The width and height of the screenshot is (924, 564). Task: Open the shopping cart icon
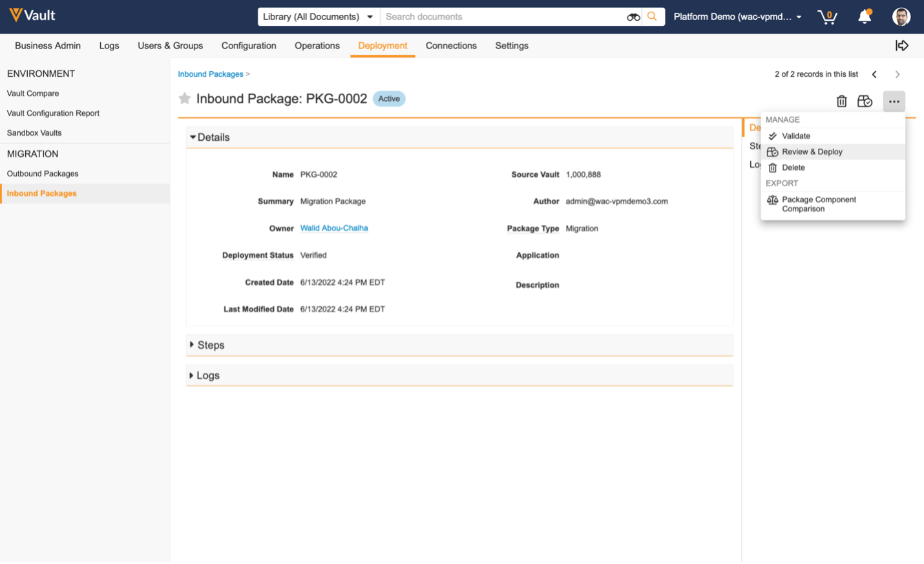(x=827, y=17)
